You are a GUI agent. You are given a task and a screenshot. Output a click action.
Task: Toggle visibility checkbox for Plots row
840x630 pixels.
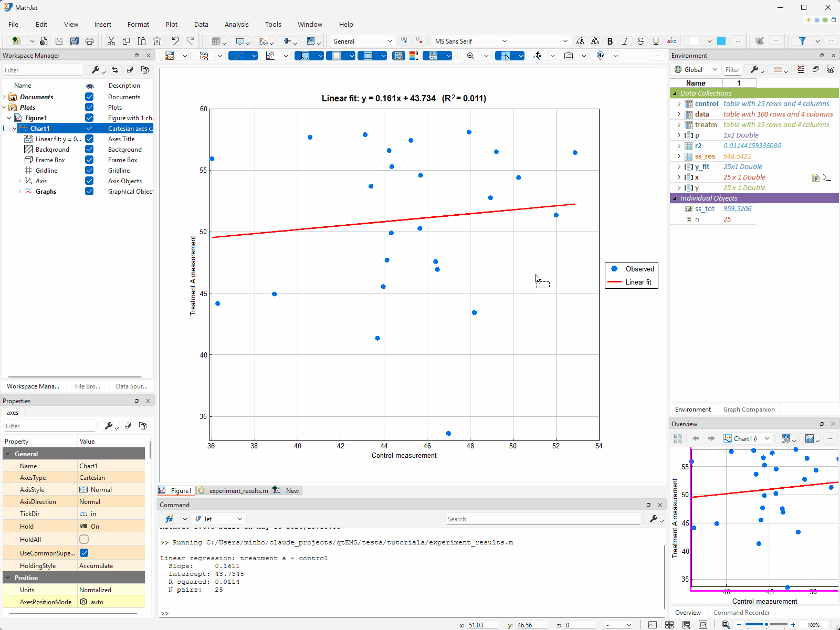pyautogui.click(x=89, y=107)
